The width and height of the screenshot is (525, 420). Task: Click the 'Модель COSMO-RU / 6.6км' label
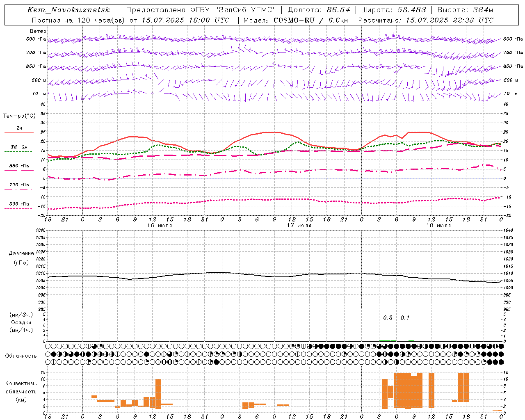click(296, 20)
